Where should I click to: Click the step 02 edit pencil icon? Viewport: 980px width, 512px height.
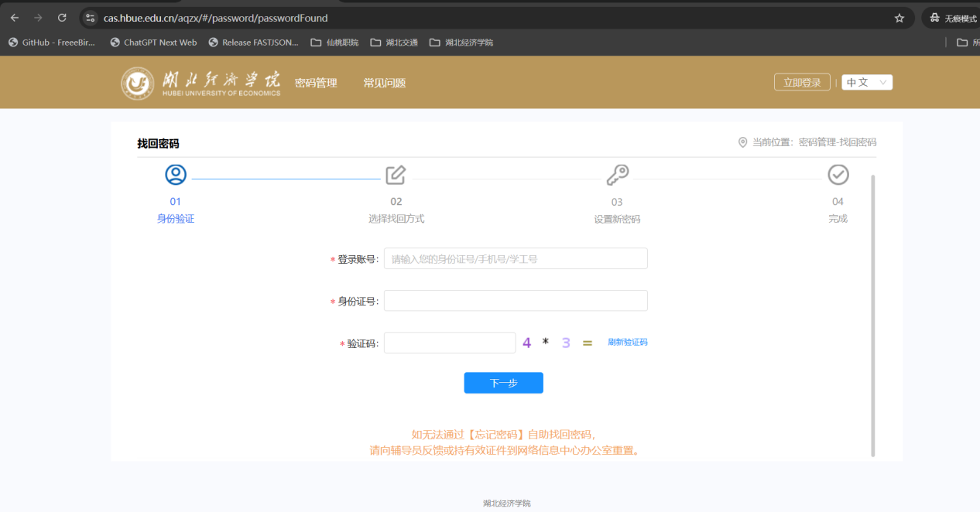point(396,175)
